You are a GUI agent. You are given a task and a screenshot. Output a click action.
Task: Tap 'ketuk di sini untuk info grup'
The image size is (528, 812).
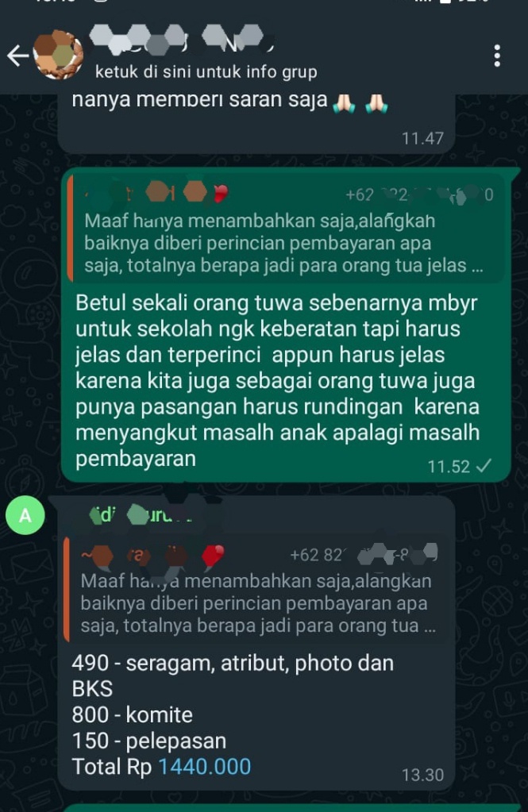(206, 71)
